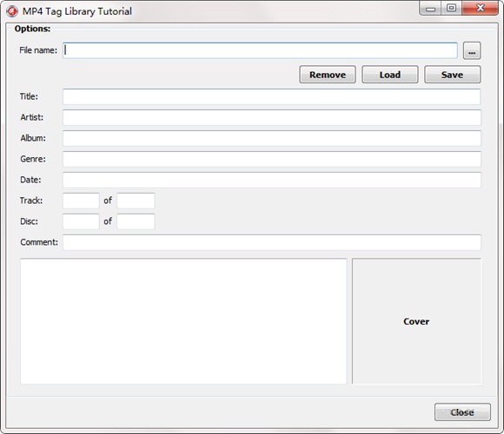
Task: Click the Save button
Action: (452, 75)
